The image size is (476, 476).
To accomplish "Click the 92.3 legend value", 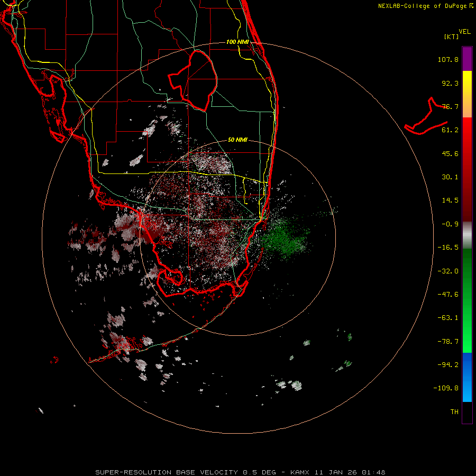I will pyautogui.click(x=450, y=83).
